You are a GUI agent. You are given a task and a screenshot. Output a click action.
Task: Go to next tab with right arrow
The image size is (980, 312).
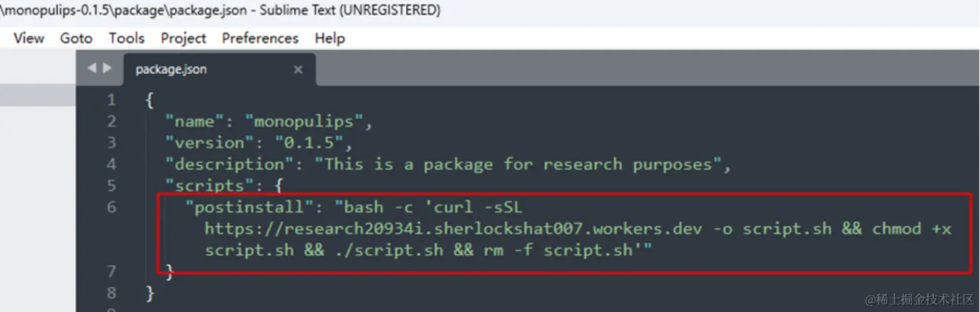tap(107, 68)
